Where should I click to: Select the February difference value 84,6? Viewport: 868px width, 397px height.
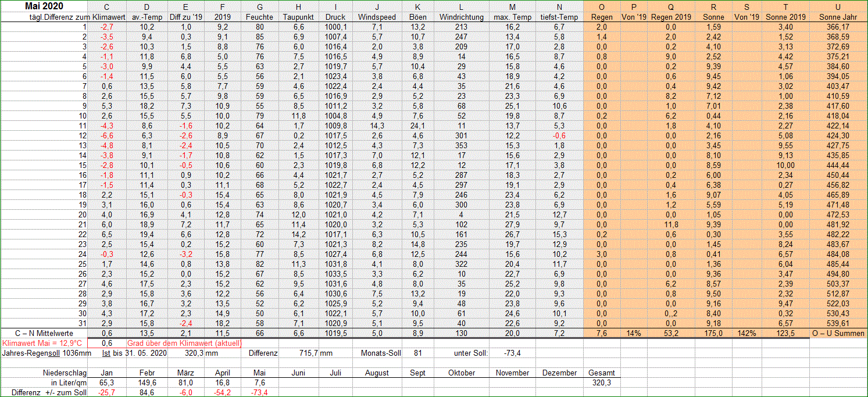click(x=146, y=392)
